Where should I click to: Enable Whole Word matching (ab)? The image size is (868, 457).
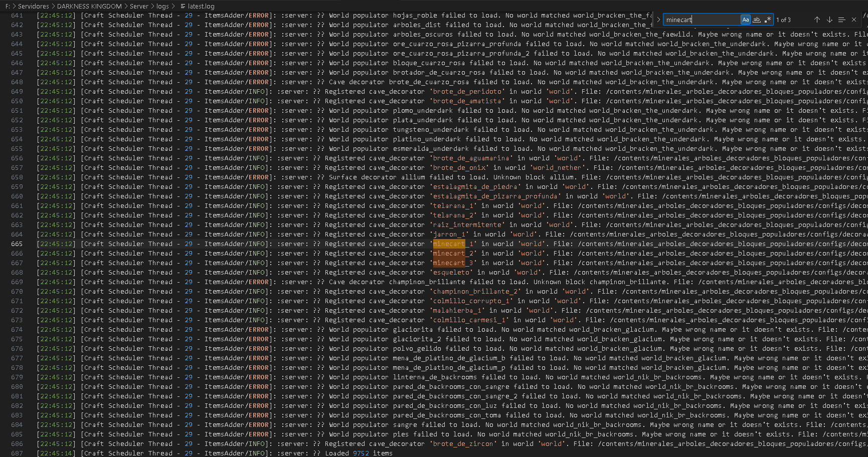pos(757,19)
